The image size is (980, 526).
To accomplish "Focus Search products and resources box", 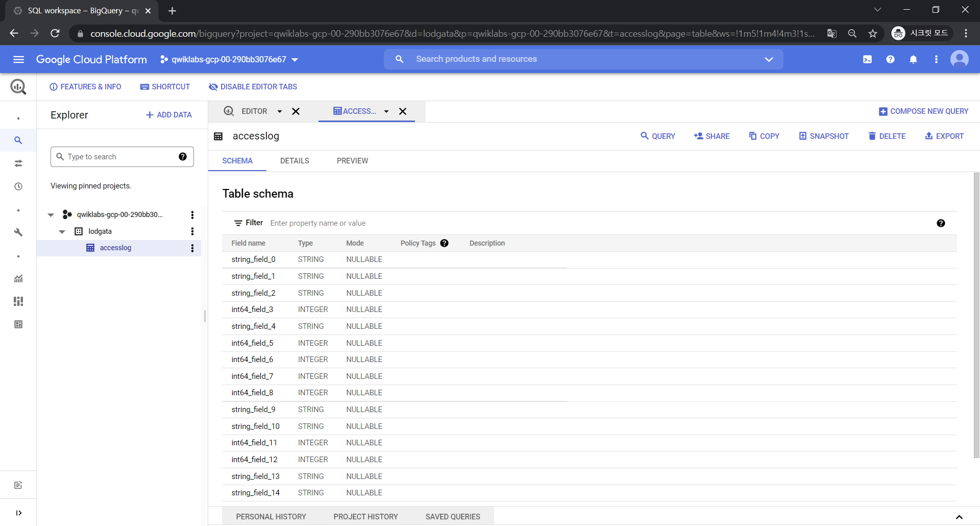I will click(583, 59).
